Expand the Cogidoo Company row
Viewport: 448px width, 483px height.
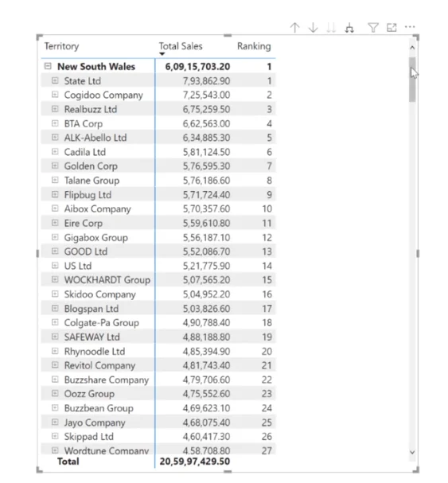coord(55,95)
